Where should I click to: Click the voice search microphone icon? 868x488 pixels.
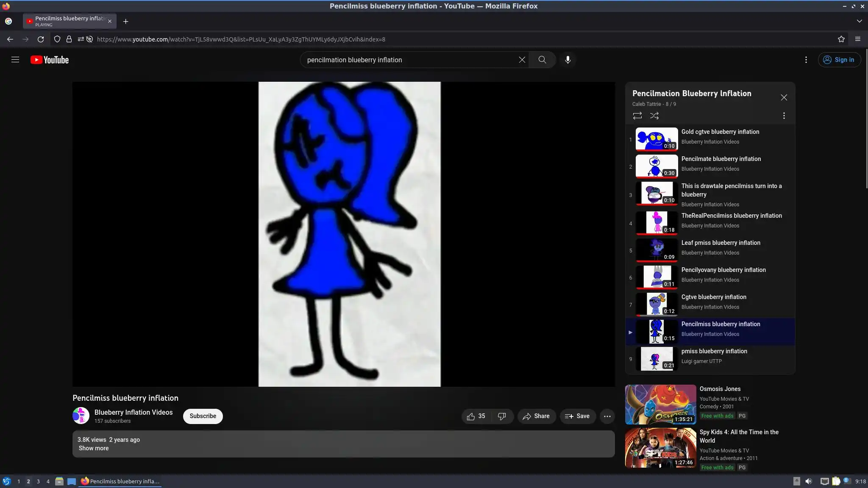click(x=568, y=60)
